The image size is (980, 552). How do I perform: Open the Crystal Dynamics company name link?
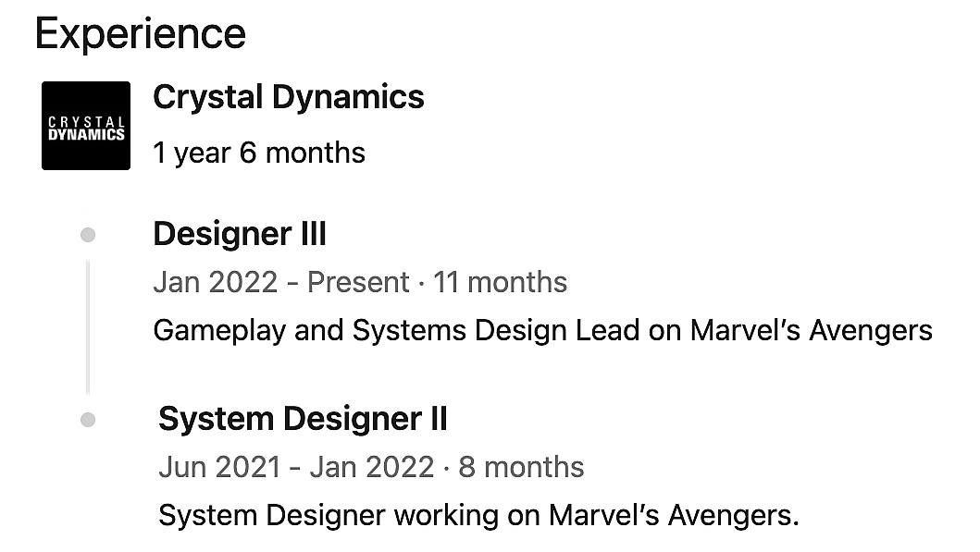288,97
